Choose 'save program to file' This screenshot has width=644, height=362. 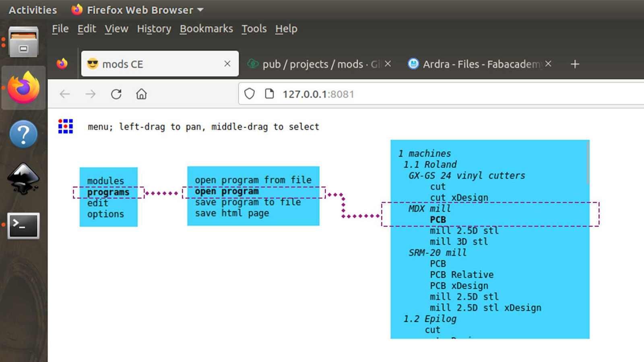pos(248,202)
